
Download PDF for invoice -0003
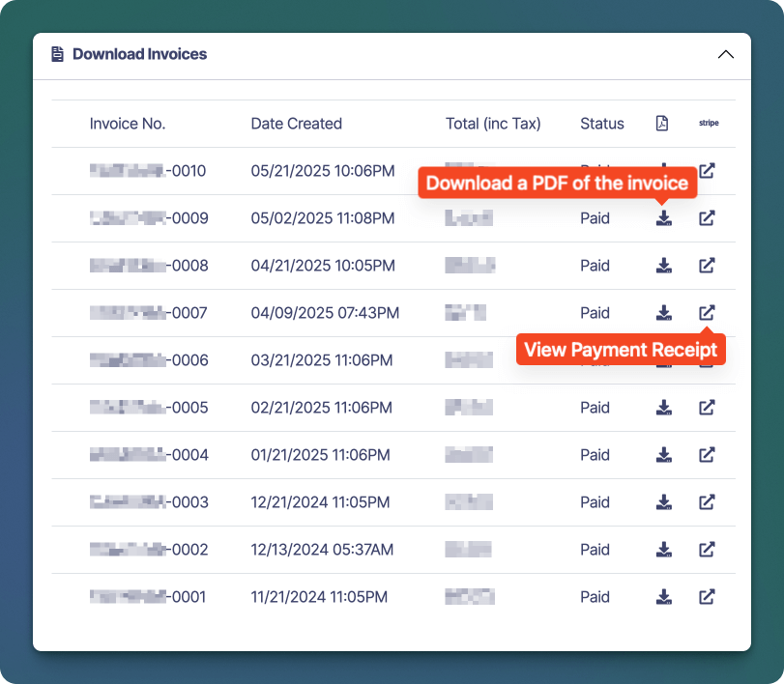663,502
